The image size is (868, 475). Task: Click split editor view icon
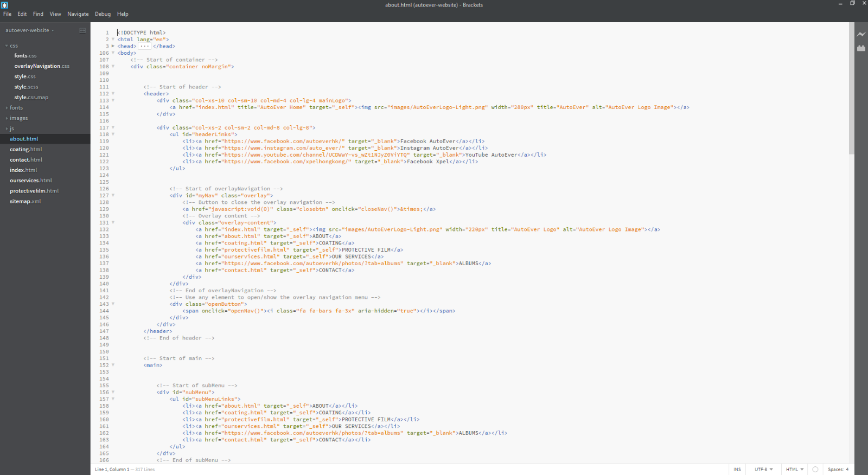point(82,30)
